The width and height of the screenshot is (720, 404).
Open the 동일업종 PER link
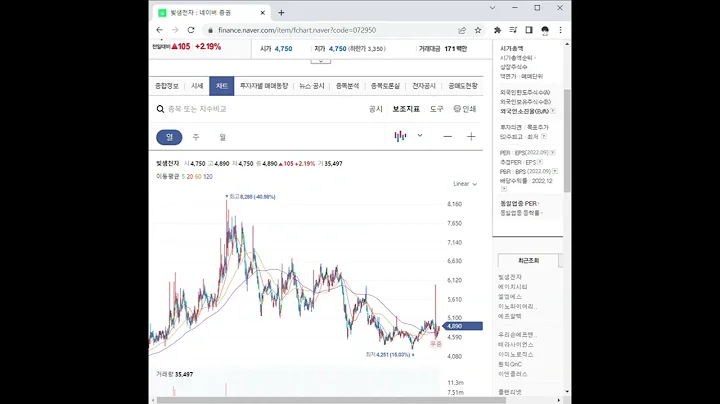519,203
